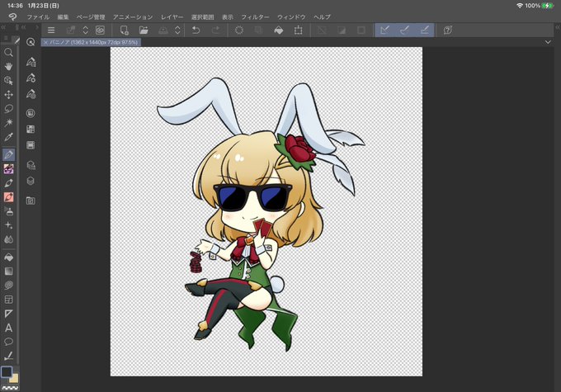The height and width of the screenshot is (392, 561).
Task: Select the Hand move tool
Action: 8,66
